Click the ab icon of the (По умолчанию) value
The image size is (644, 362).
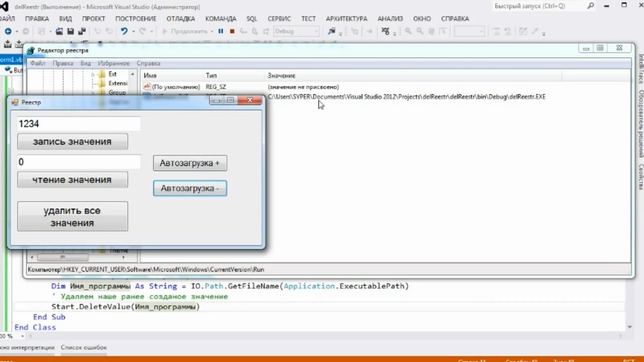tap(147, 87)
